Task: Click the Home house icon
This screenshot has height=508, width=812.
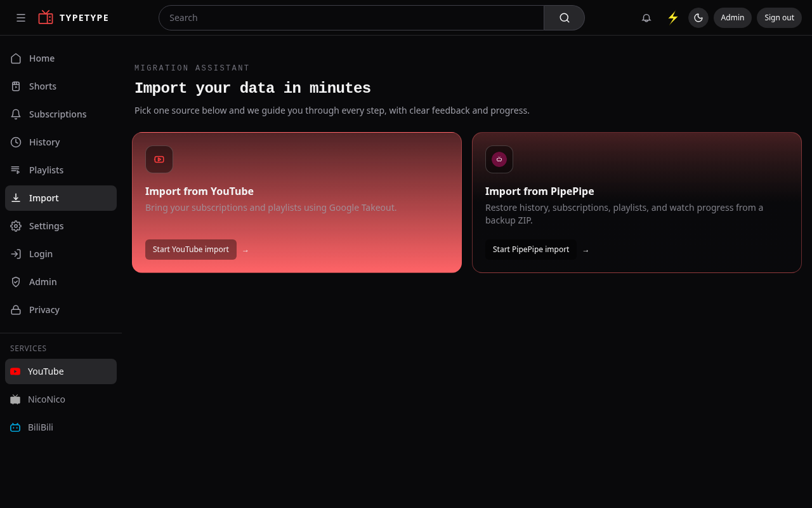Action: tap(16, 58)
